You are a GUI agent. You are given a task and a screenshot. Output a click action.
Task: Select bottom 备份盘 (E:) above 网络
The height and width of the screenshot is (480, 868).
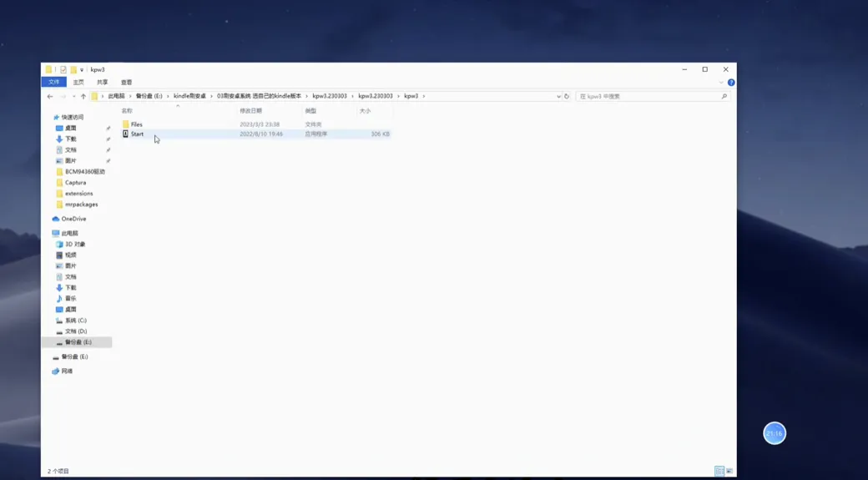pyautogui.click(x=74, y=356)
